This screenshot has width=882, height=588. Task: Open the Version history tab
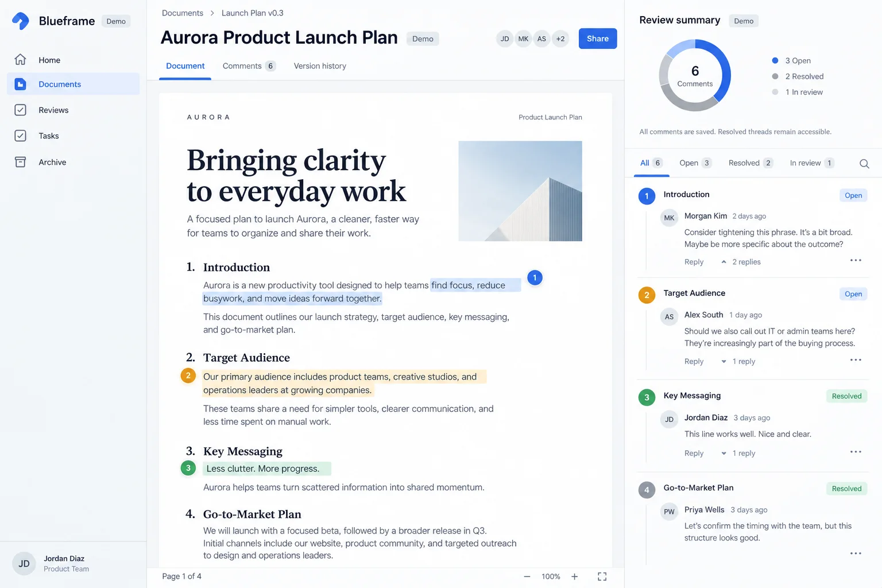click(x=320, y=66)
